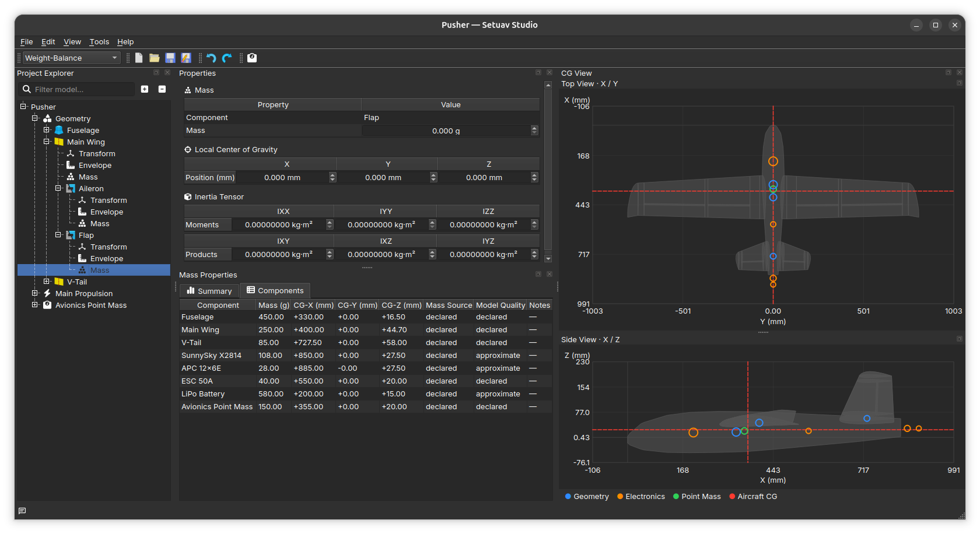Switch to the Summary tab
The width and height of the screenshot is (980, 534).
[x=209, y=291]
